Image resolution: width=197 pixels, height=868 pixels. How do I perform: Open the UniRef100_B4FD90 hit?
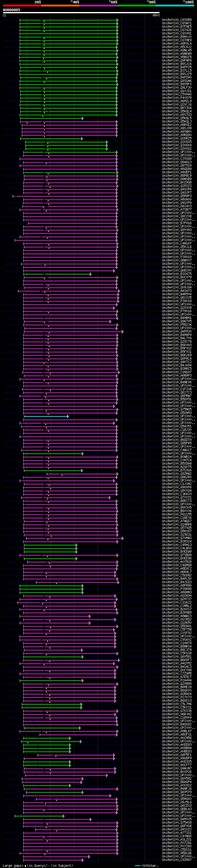(177, 78)
